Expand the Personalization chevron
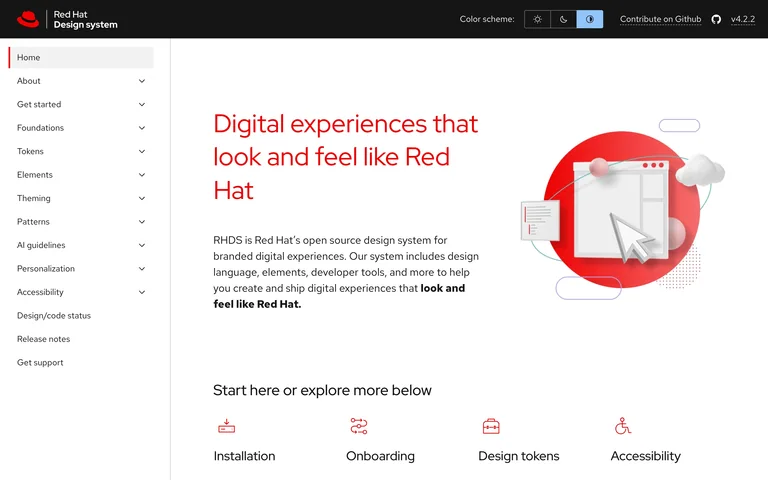The image size is (768, 480). [142, 269]
